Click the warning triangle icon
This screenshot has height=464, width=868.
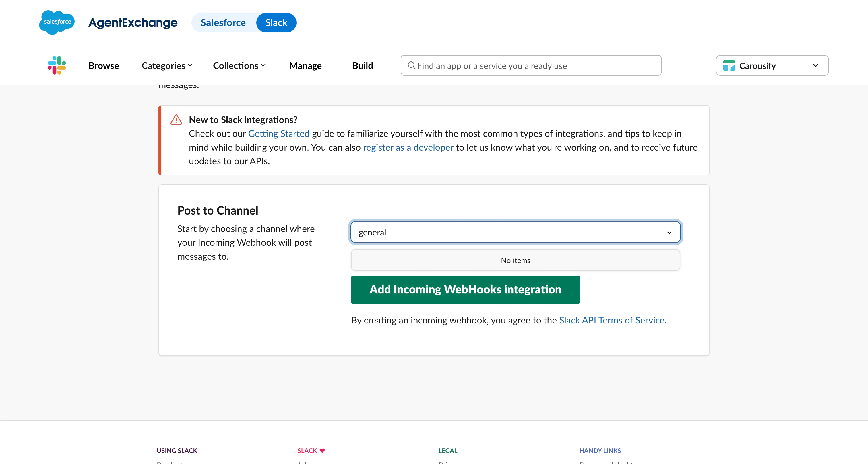176,120
